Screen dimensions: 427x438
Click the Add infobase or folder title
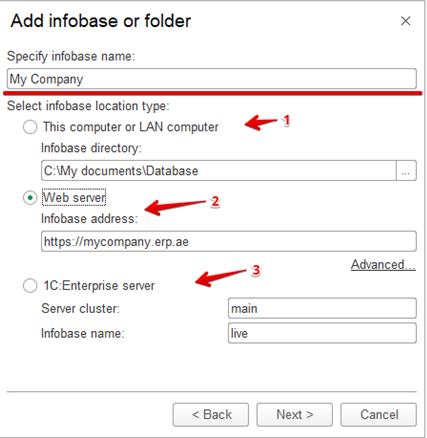101,21
